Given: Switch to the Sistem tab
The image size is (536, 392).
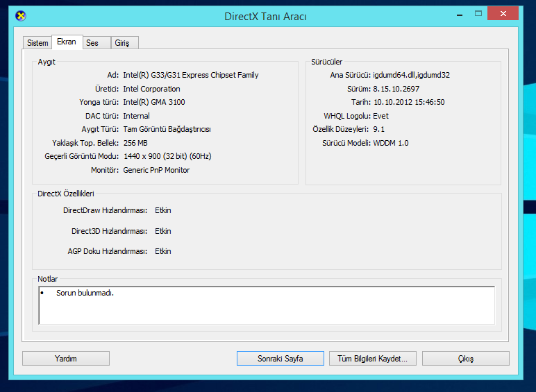Looking at the screenshot, I should [37, 43].
